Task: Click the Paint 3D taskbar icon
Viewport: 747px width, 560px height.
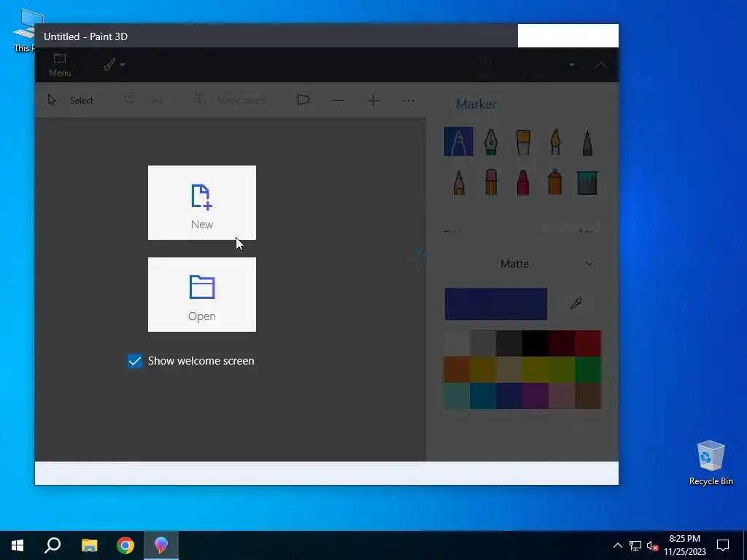Action: coord(161,545)
